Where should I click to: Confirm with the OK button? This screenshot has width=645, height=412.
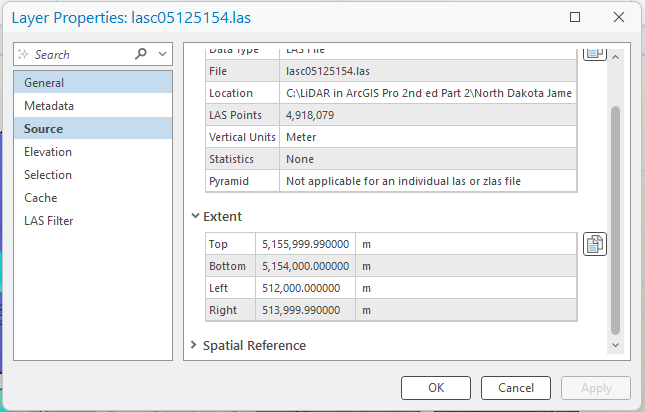436,388
